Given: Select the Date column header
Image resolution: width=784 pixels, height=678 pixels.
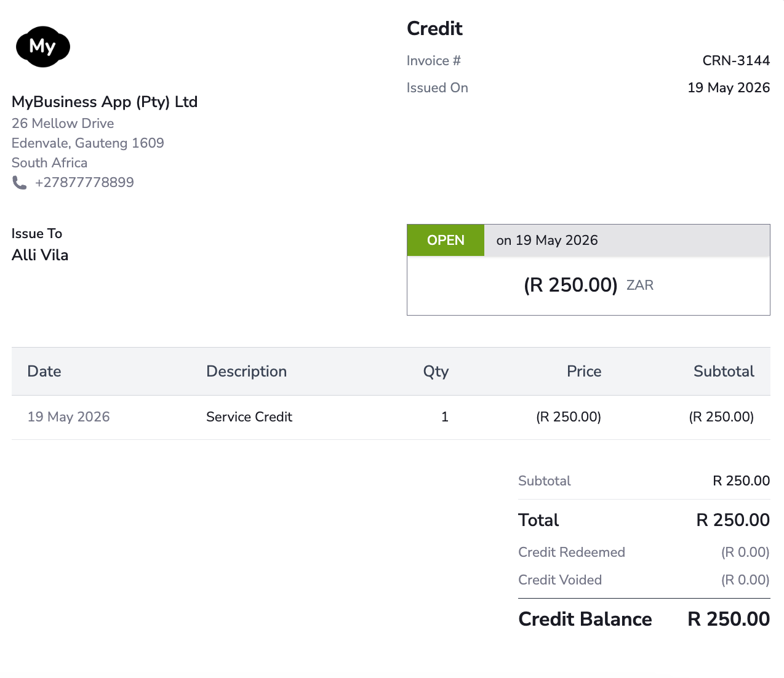Looking at the screenshot, I should (x=44, y=371).
